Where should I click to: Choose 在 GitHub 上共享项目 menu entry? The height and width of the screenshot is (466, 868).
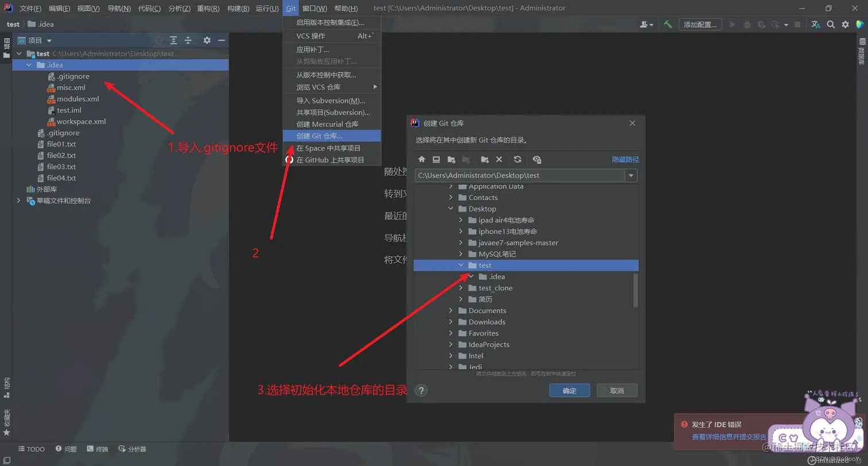point(332,160)
